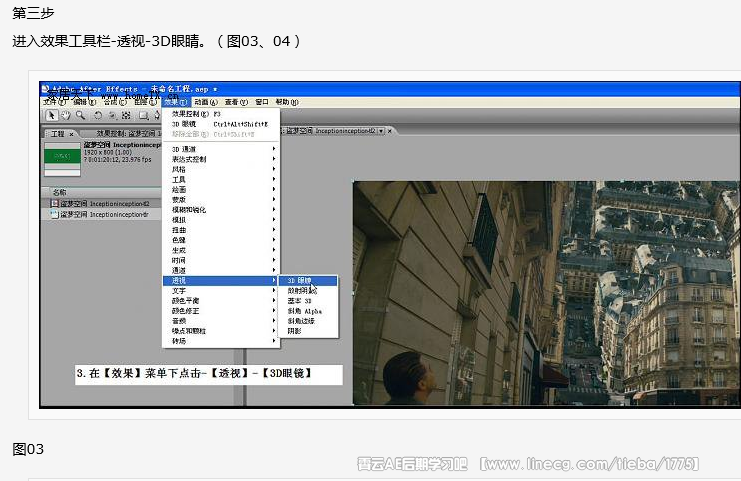Open the 帮助 menu
This screenshot has height=481, width=741.
286,102
